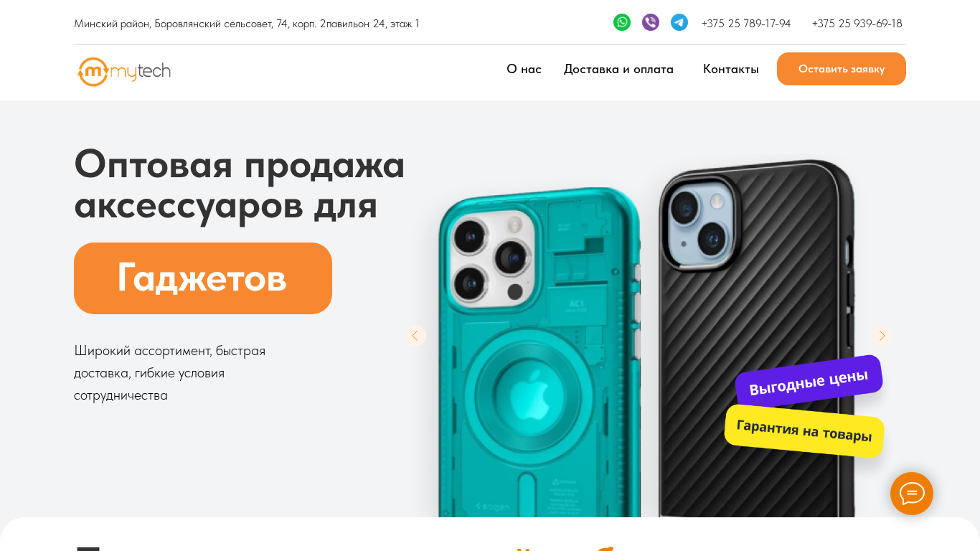Call the number +375 25 939-69-18
980x551 pixels.
[x=857, y=24]
